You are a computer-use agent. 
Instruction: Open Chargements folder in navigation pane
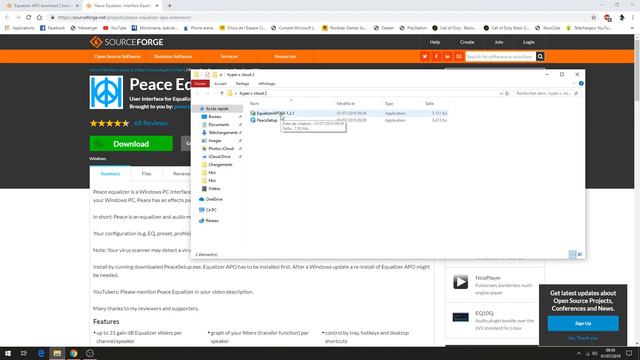point(220,164)
